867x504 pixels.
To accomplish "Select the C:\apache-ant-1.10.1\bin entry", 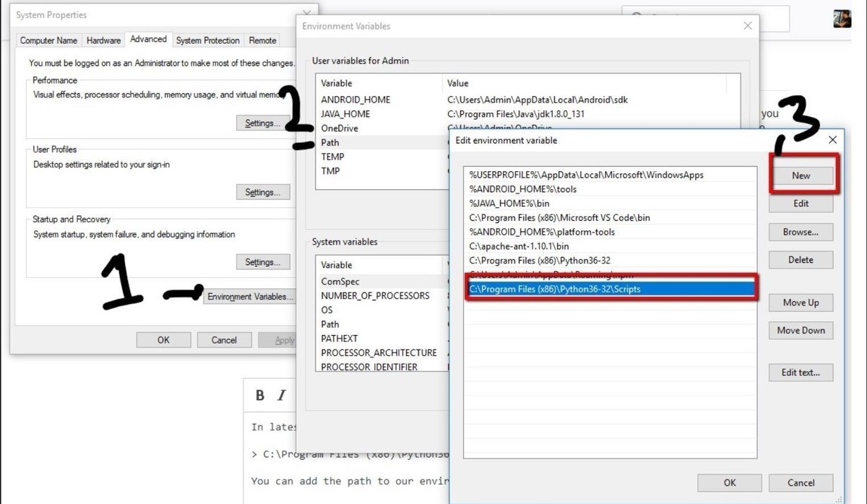I will click(x=610, y=246).
